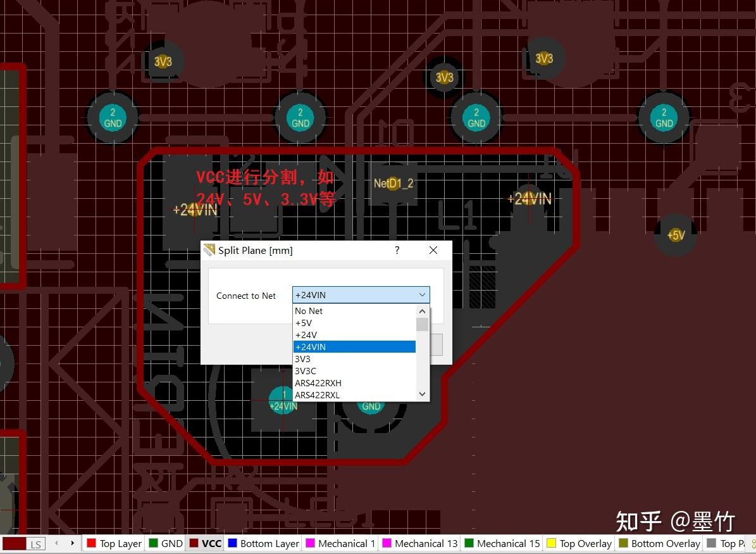
Task: Click the Split Plane ruler icon in the dialog title
Action: 209,250
